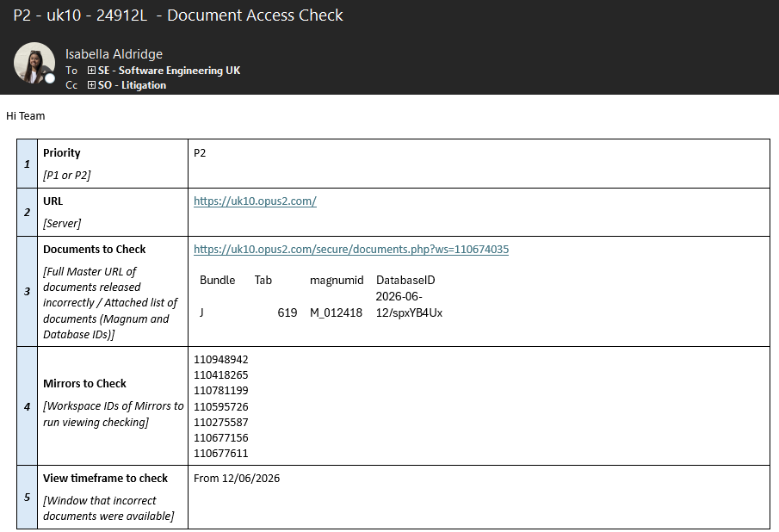Click the '[Server]' hint text

[62, 224]
